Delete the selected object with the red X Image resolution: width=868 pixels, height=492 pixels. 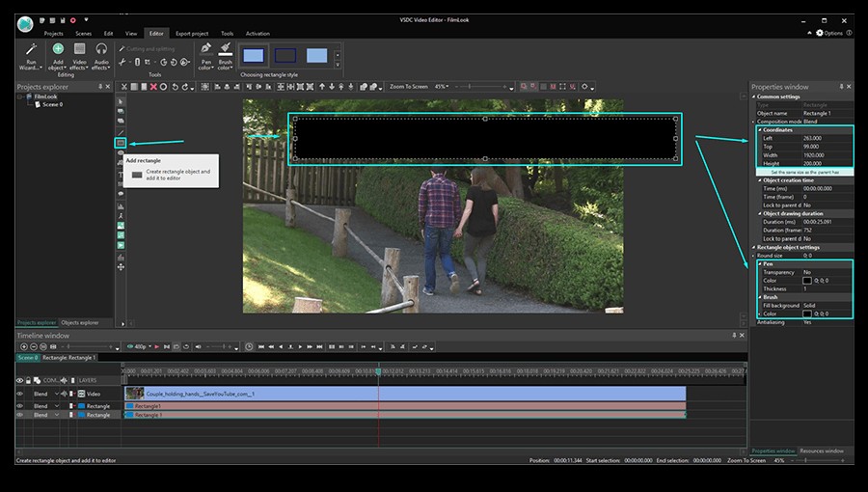click(x=153, y=87)
